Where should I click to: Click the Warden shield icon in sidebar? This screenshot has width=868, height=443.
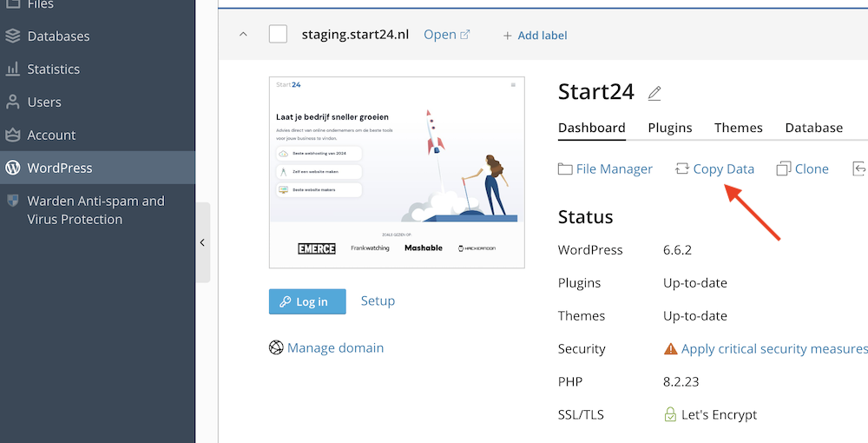pos(12,201)
